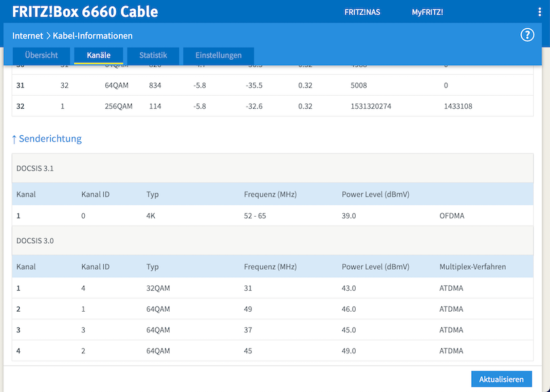Click the DOCSIS 3.1 section header
The image size is (550, 392).
(35, 168)
